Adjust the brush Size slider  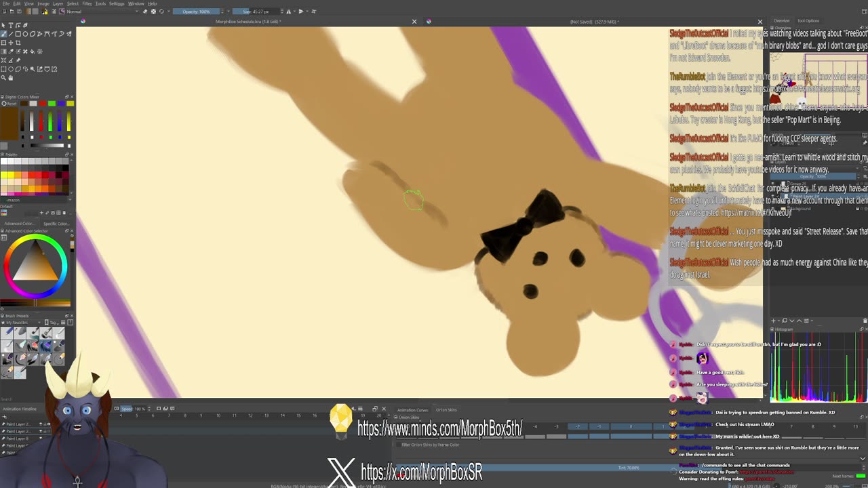click(256, 12)
